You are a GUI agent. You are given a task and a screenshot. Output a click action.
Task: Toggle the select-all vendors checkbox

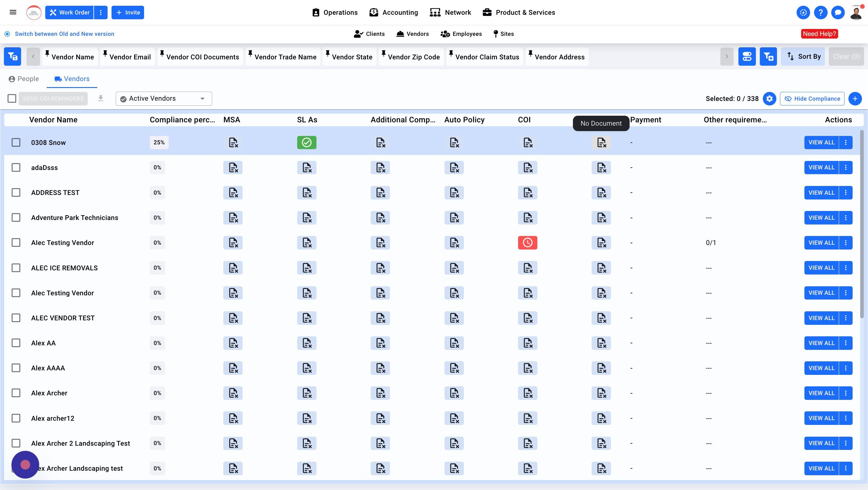click(12, 99)
